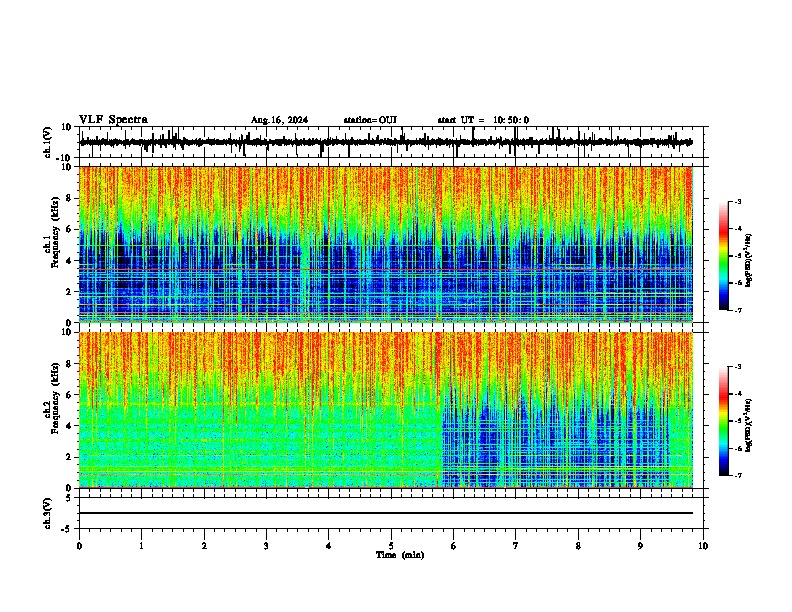
Task: Click the "-7" label on ch.2 color bar
Action: pos(738,475)
